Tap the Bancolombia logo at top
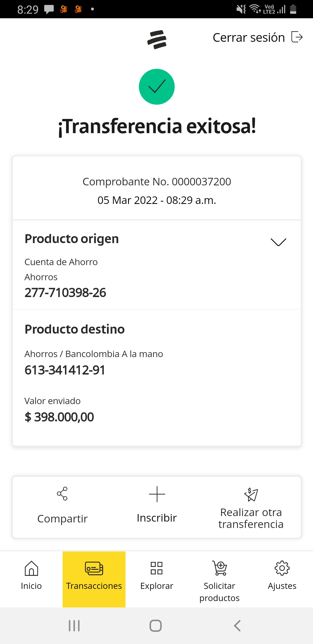The width and height of the screenshot is (313, 644). pos(157,39)
